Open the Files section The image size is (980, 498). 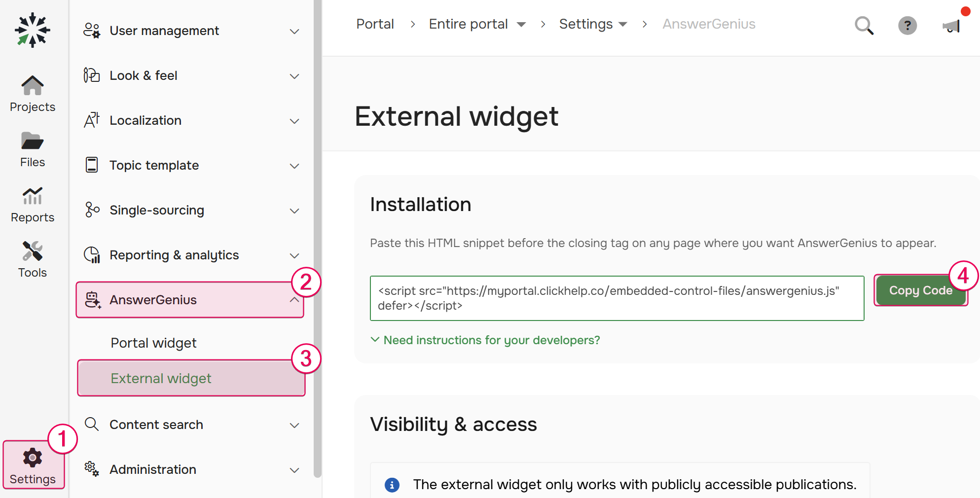[x=32, y=148]
